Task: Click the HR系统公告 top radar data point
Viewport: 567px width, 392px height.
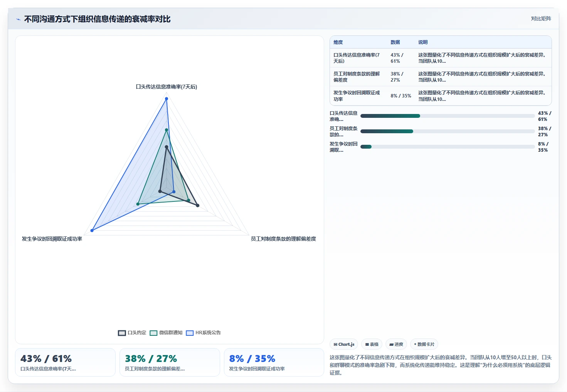Action: (x=167, y=99)
